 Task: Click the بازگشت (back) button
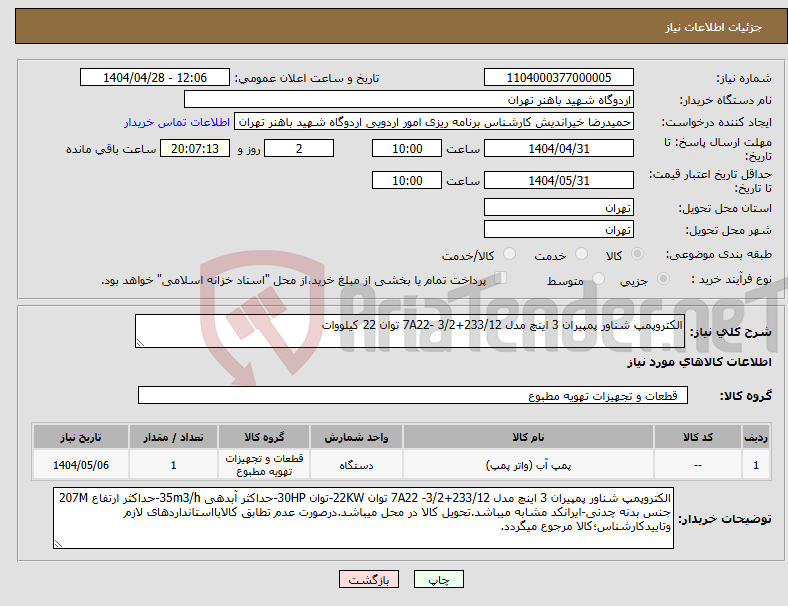[x=369, y=579]
